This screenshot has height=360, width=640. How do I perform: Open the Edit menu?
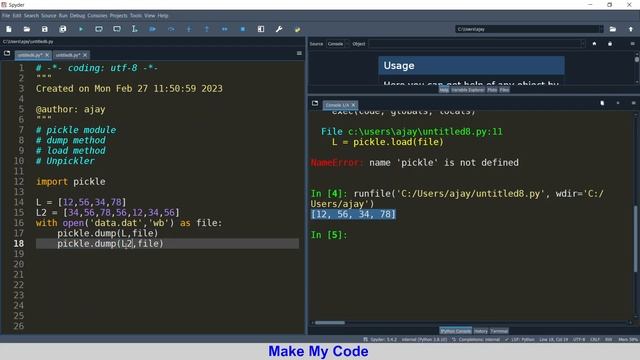[x=17, y=16]
